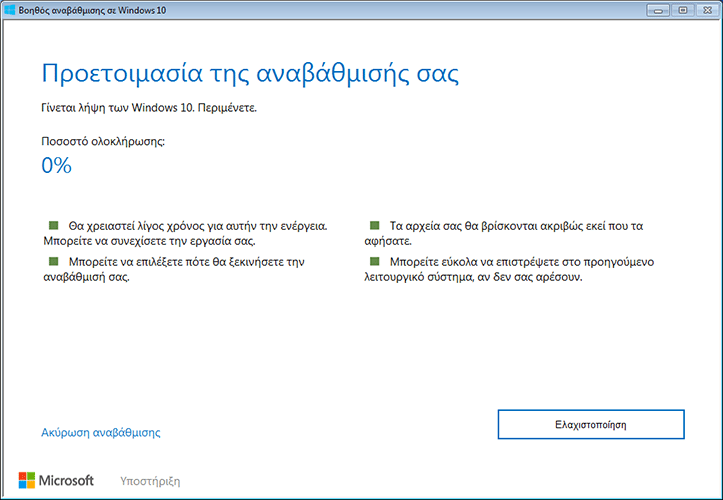Maximize the upgrade assistant window
723x500 pixels.
coord(683,10)
